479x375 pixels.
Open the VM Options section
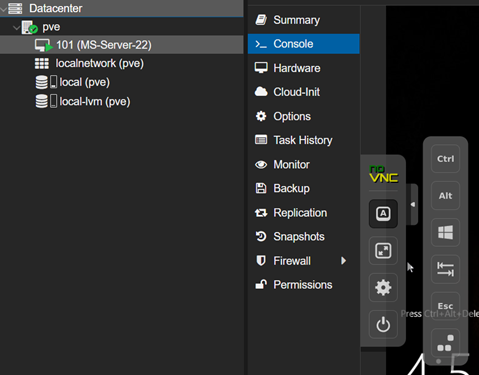(x=303, y=116)
